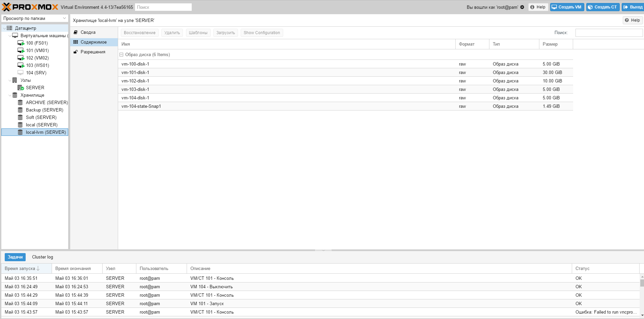Image resolution: width=644 pixels, height=319 pixels.
Task: Click the Загрузить button
Action: pos(225,33)
